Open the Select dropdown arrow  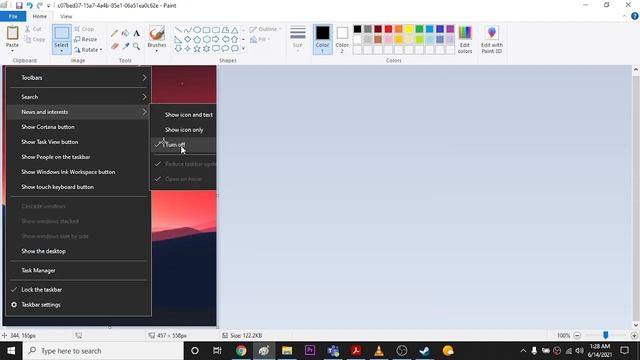click(61, 51)
